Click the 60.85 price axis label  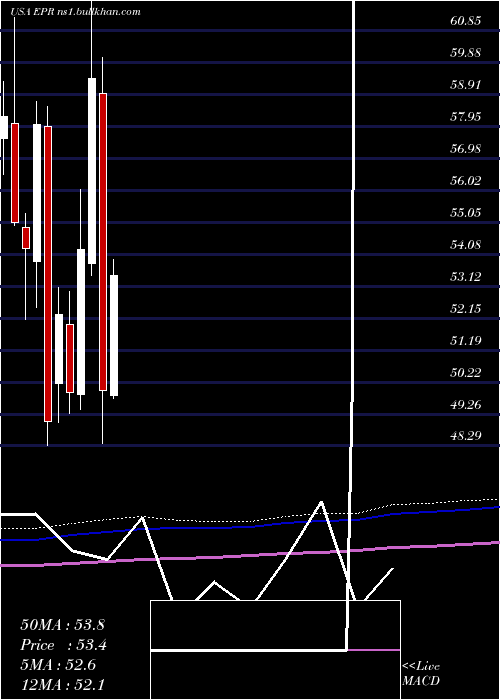(x=466, y=21)
